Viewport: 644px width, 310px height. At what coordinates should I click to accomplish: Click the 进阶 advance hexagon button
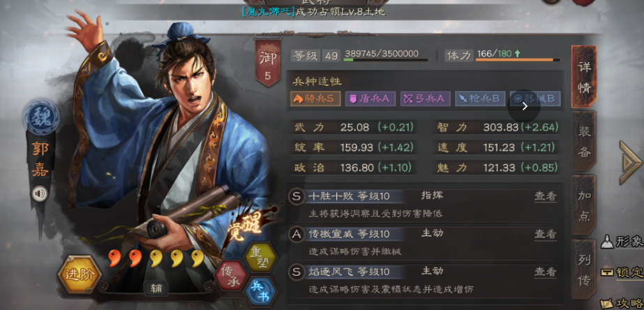click(x=80, y=274)
